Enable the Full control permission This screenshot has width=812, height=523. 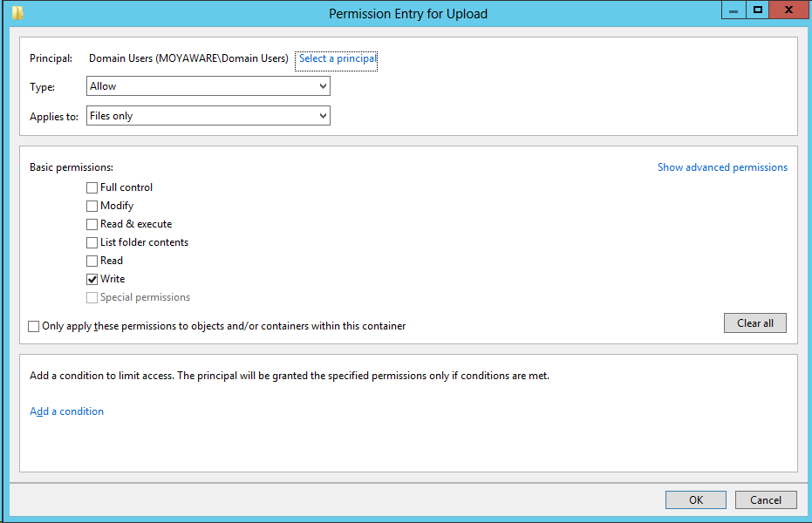(x=92, y=187)
